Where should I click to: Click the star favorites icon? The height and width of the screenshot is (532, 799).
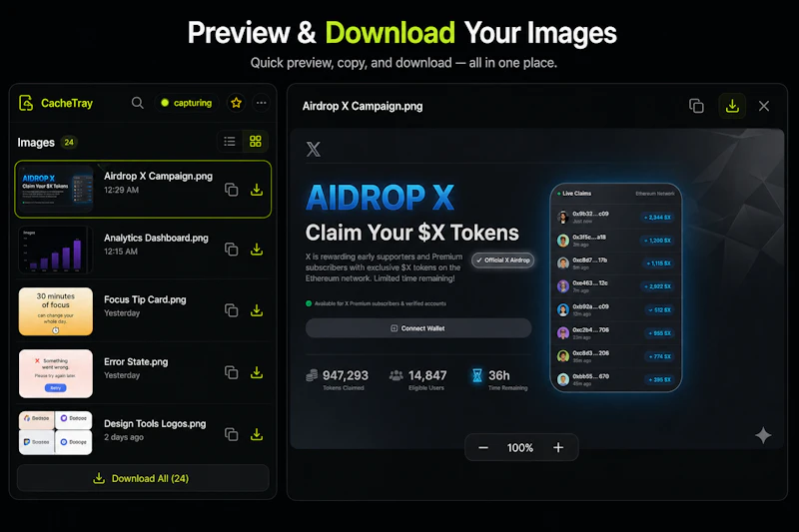[x=236, y=103]
